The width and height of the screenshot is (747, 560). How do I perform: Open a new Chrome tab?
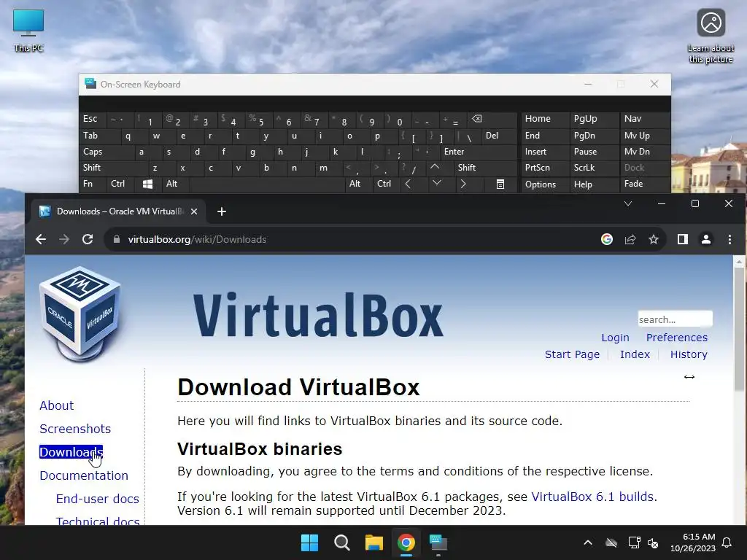(222, 211)
